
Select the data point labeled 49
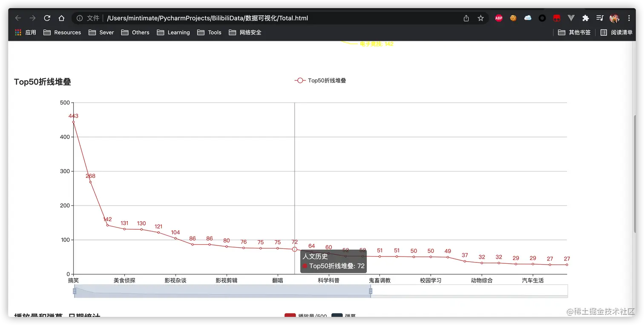(448, 257)
